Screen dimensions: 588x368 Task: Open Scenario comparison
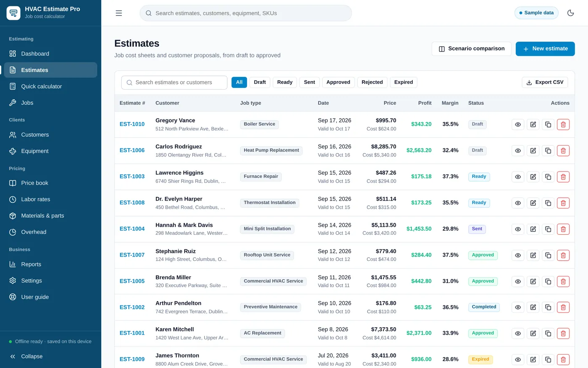click(x=471, y=49)
